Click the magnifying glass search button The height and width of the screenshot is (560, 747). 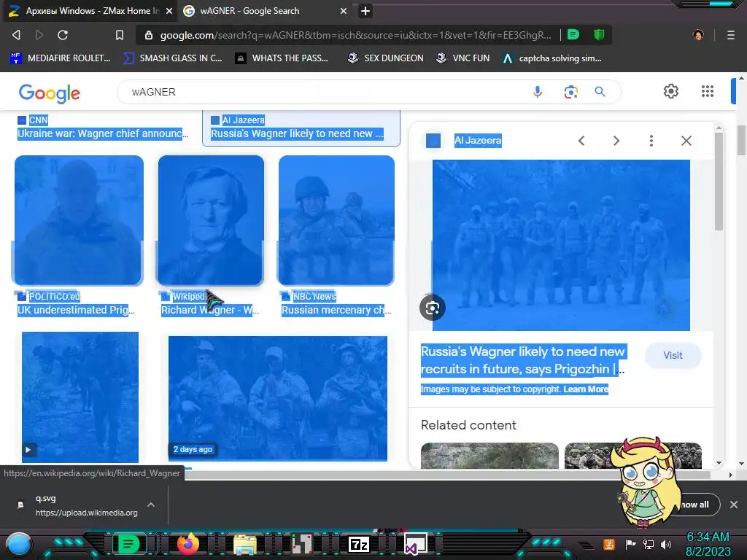click(600, 91)
